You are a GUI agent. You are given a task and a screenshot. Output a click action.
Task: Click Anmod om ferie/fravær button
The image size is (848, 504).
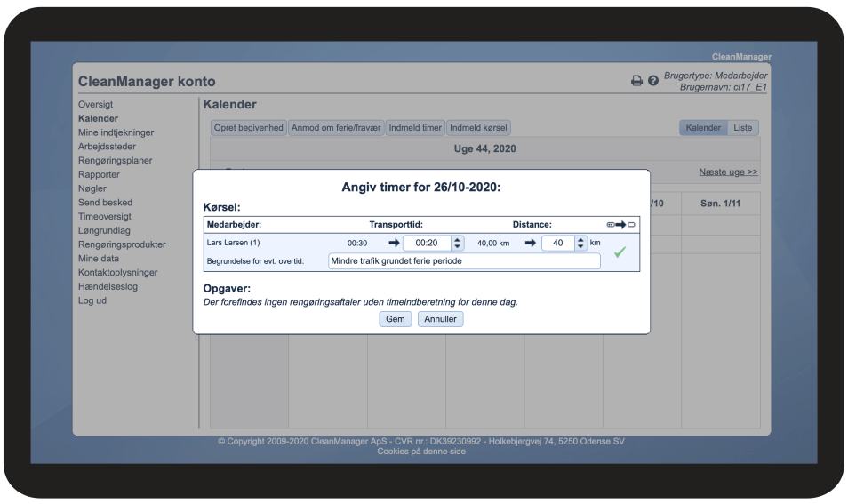335,128
